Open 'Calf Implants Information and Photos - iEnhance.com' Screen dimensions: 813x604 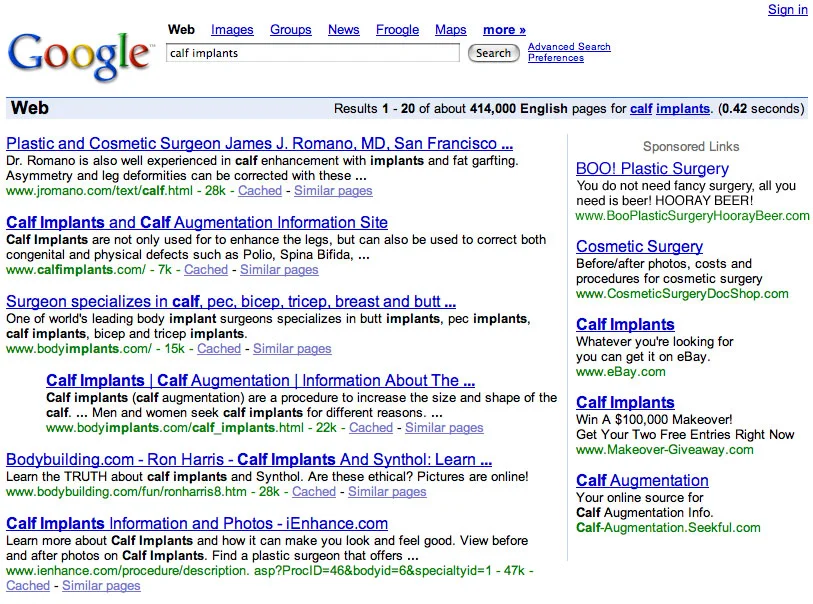pyautogui.click(x=197, y=524)
